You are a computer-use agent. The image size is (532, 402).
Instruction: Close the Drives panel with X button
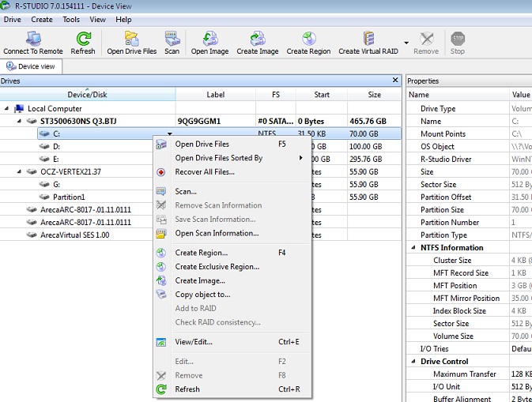(x=395, y=81)
